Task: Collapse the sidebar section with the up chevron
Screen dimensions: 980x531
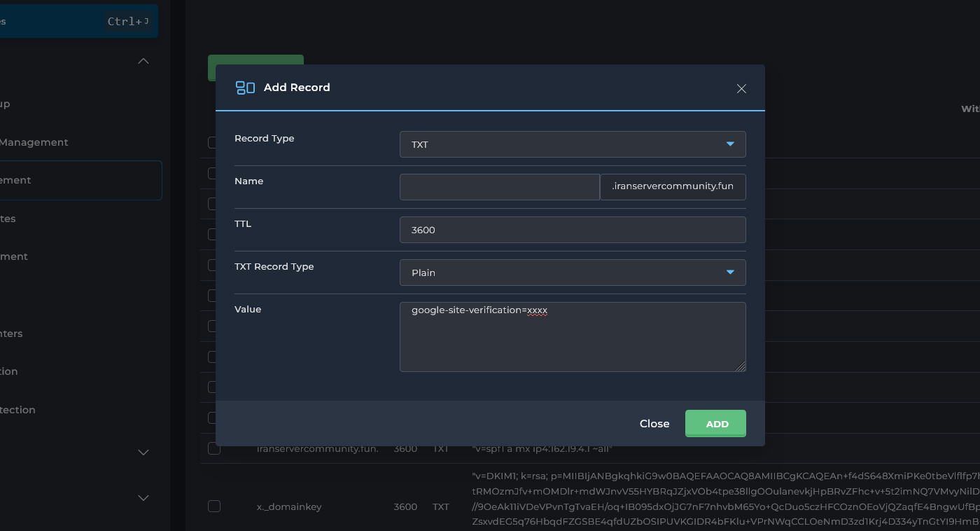Action: [143, 62]
